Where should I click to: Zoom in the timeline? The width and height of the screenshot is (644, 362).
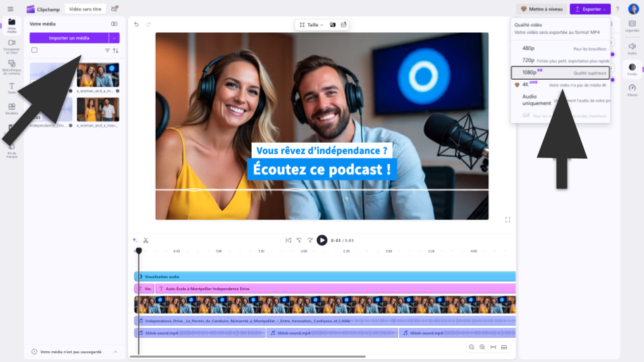tap(482, 347)
